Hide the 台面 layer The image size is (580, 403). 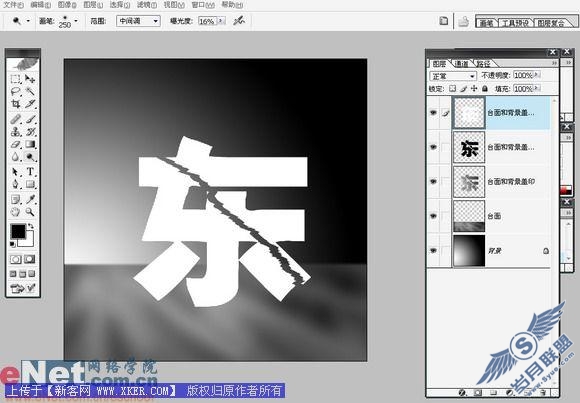click(433, 216)
